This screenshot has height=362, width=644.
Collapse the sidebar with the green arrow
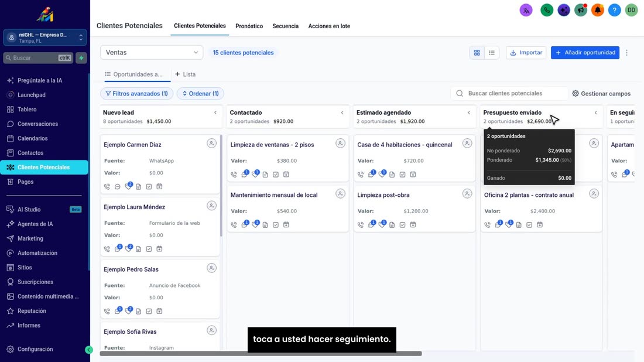coord(89,350)
